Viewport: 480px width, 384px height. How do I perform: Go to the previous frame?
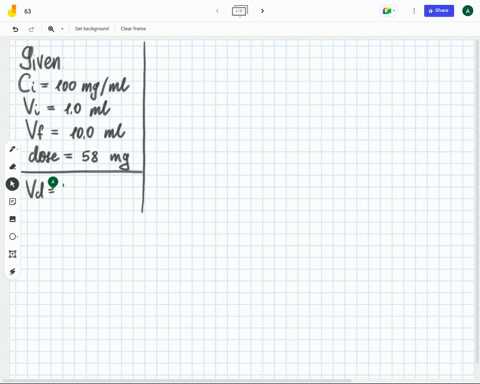pyautogui.click(x=217, y=11)
